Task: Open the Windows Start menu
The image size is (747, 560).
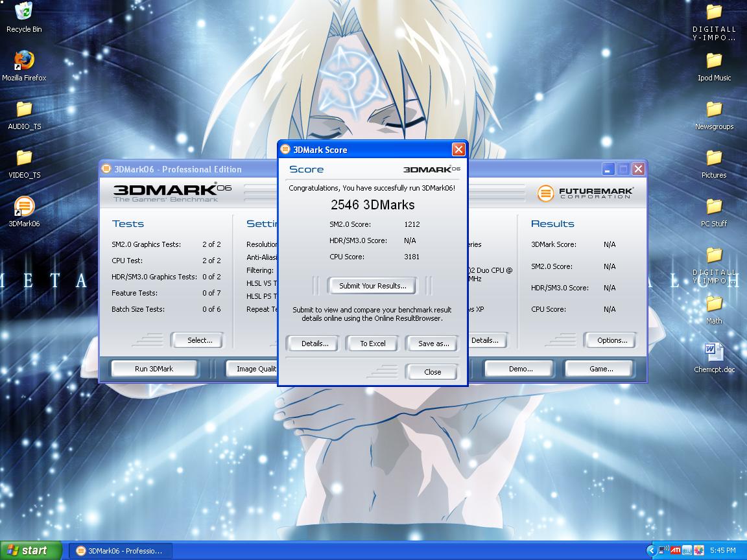Action: [x=31, y=550]
